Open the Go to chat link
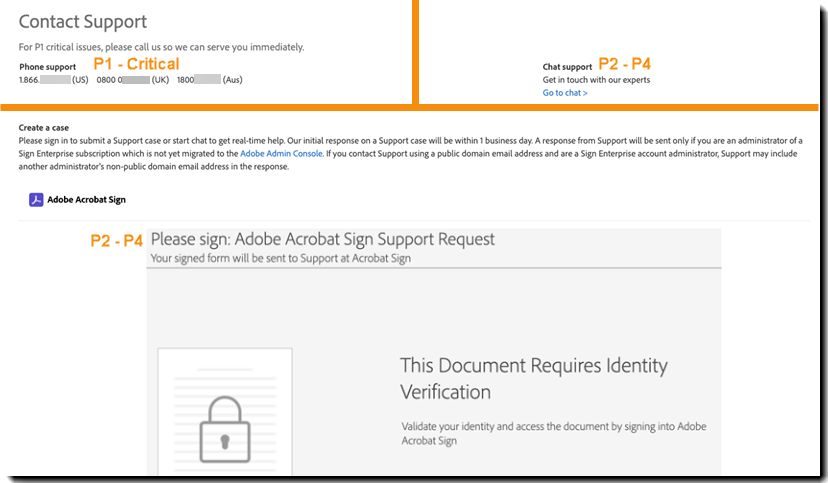Viewport: 828px width, 483px height. (x=565, y=93)
